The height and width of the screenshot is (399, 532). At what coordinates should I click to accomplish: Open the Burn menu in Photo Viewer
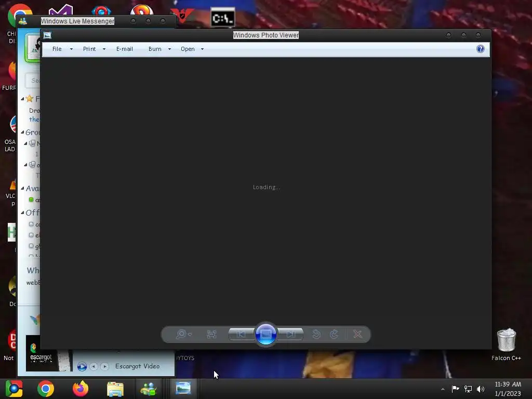pos(155,49)
